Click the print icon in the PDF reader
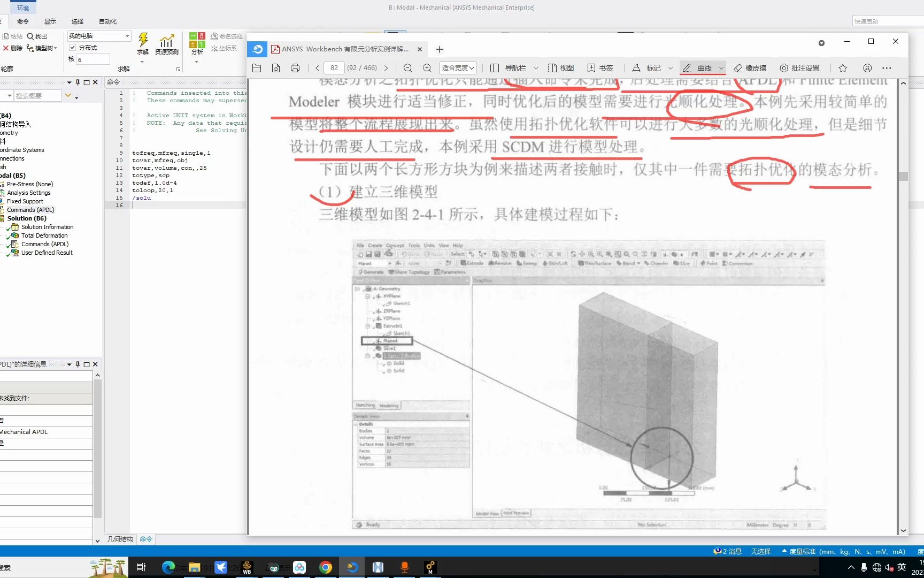 [295, 68]
